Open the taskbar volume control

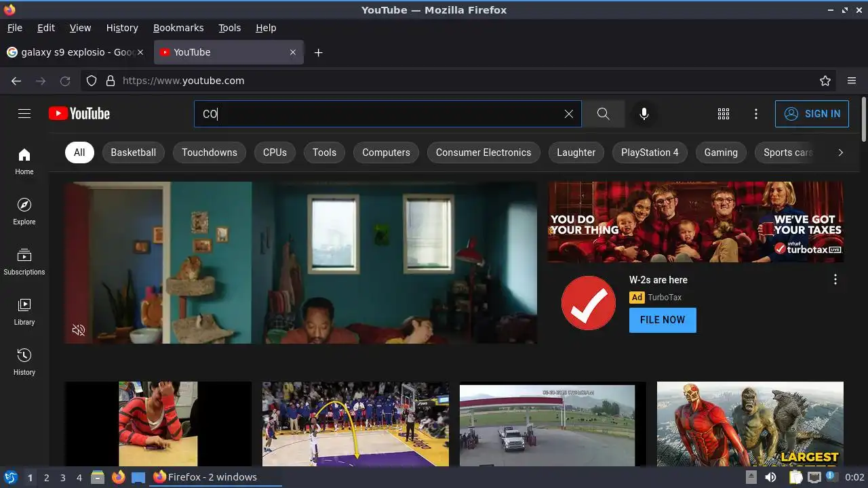coord(770,477)
